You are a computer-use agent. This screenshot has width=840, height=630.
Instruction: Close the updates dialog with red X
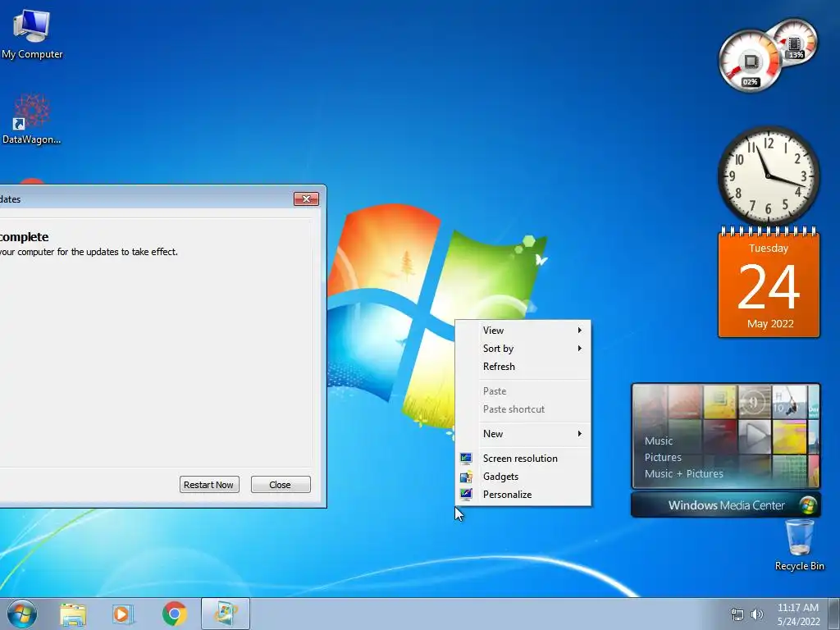tap(307, 199)
